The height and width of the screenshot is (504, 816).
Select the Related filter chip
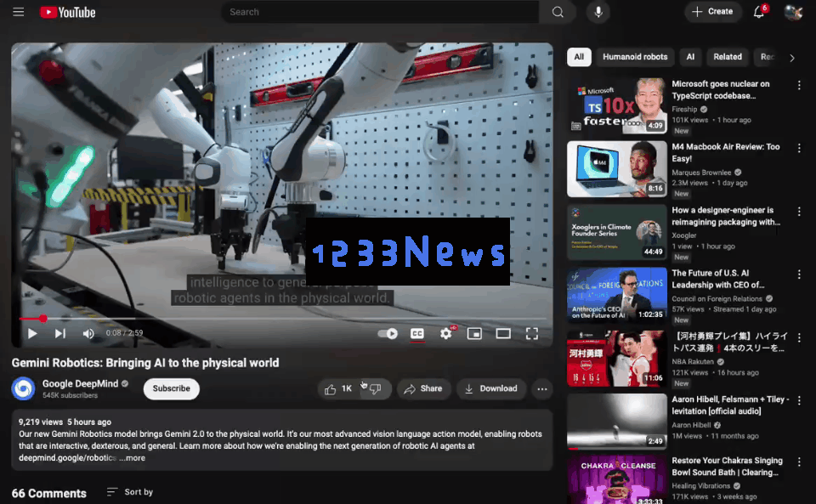tap(727, 57)
